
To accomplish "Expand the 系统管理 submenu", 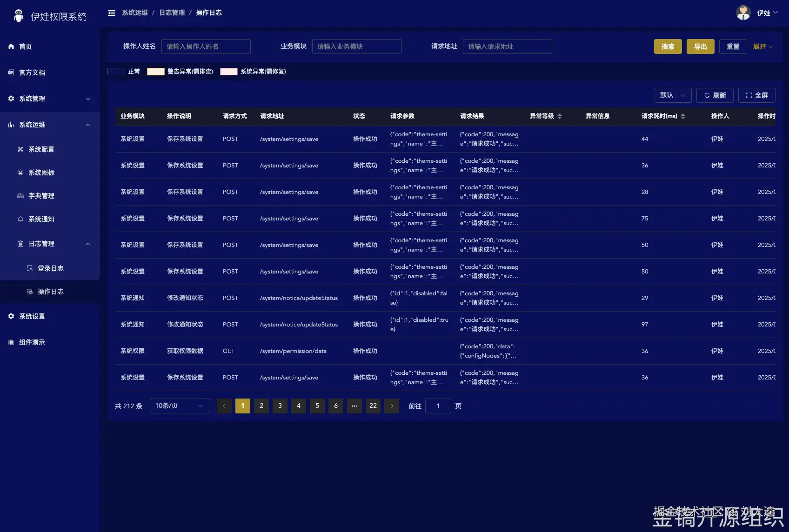I will click(88, 99).
